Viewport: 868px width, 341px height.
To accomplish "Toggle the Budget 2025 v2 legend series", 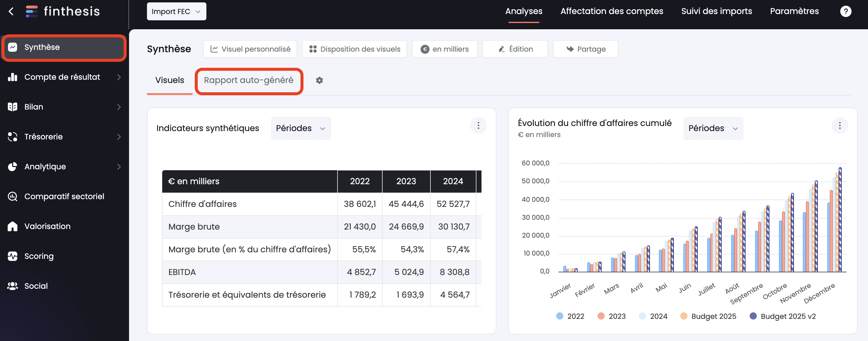I will click(x=783, y=316).
